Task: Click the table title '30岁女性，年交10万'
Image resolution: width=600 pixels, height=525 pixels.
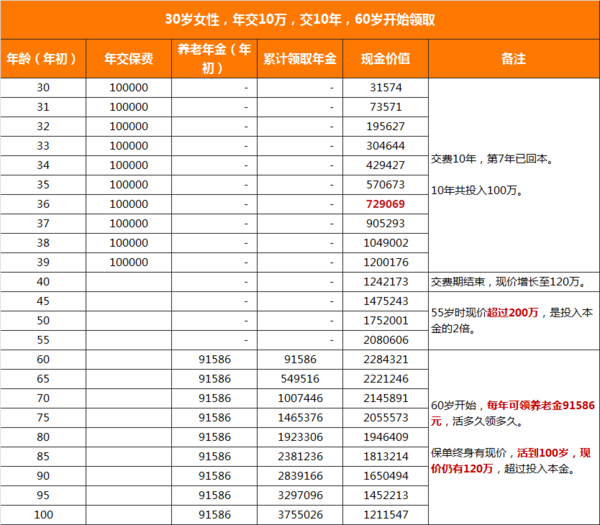Action: [226, 20]
